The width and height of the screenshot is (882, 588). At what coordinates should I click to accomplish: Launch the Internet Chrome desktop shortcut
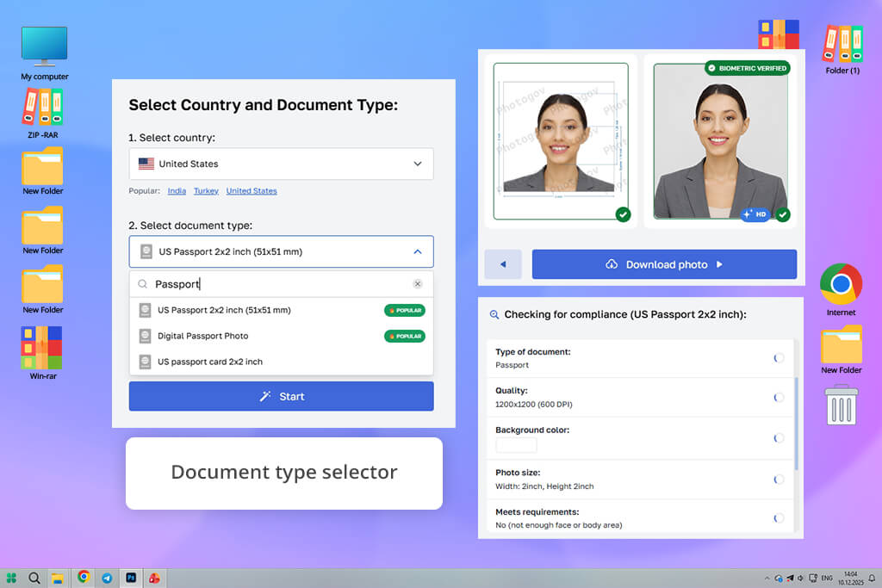pos(841,289)
